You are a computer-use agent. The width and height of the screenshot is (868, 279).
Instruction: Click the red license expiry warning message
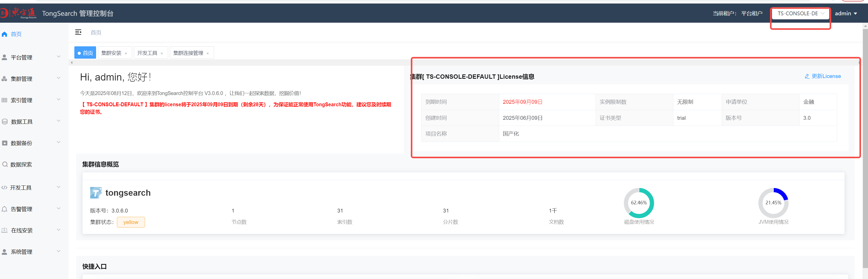pyautogui.click(x=235, y=108)
